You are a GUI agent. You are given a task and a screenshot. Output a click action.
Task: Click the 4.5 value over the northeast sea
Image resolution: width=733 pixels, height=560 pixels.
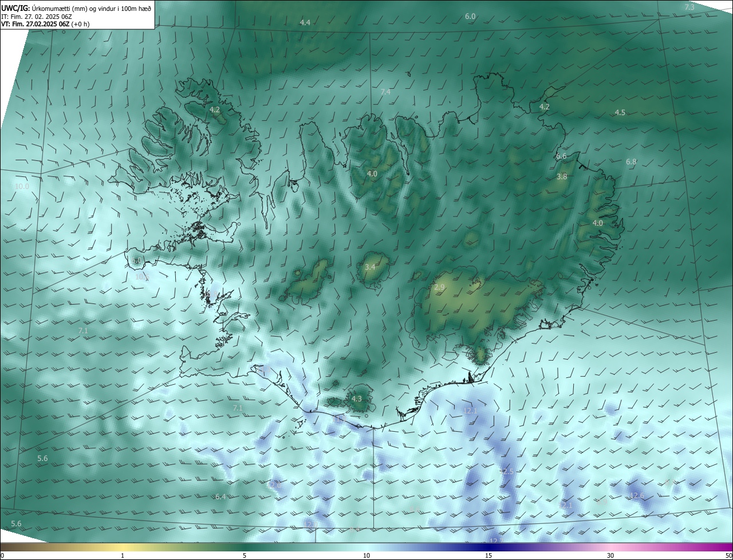(620, 112)
